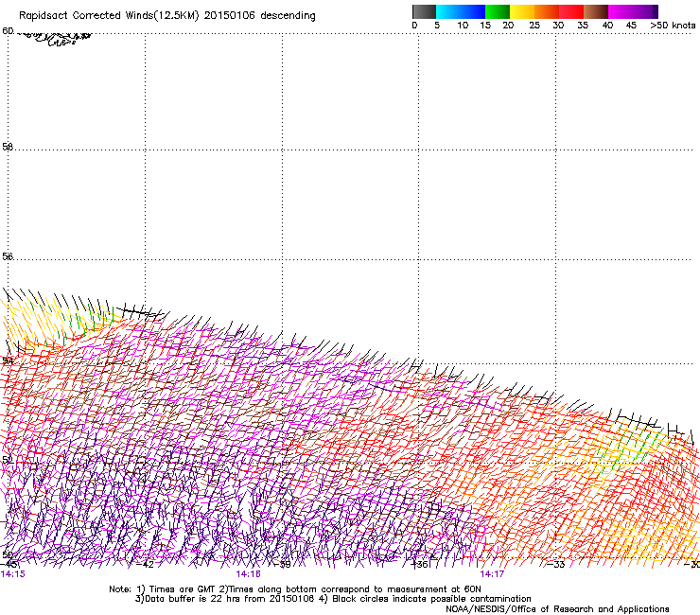Choose the magenta 40–45 knots legend swatch

click(621, 11)
